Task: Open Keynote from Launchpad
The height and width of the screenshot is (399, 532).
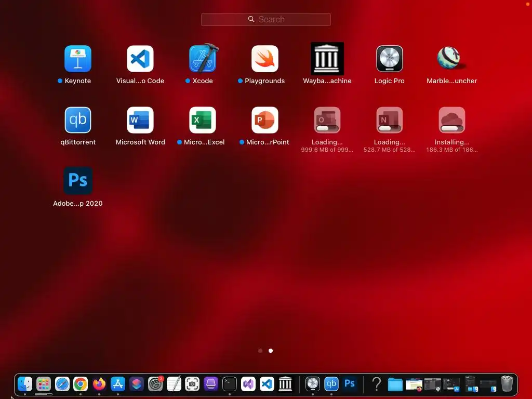Action: (78, 59)
